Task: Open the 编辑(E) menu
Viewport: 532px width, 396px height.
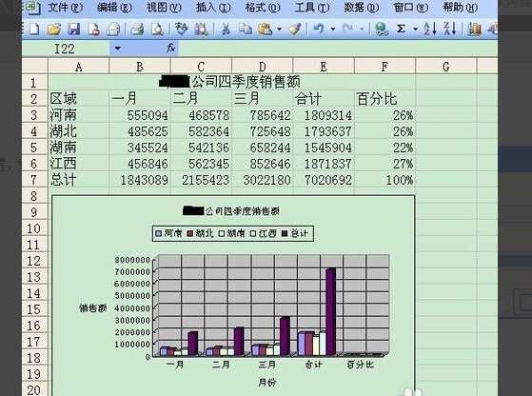Action: point(114,8)
